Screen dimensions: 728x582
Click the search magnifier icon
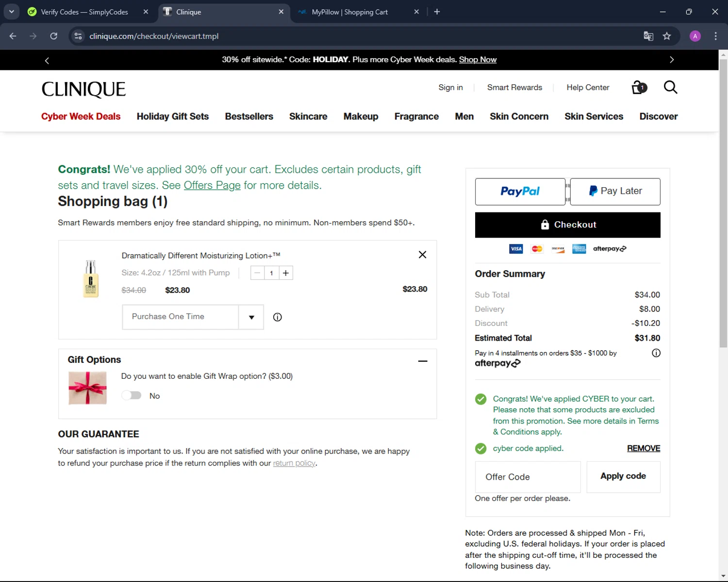coord(670,87)
